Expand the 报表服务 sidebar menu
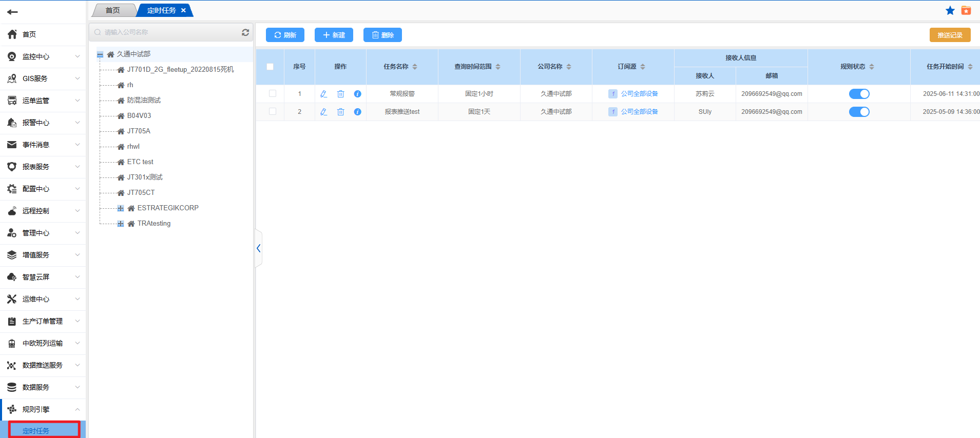 coord(43,167)
